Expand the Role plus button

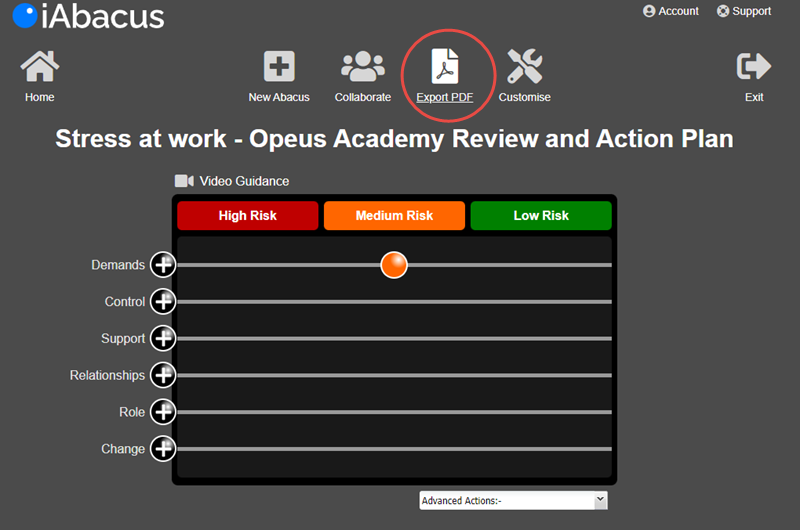click(163, 412)
